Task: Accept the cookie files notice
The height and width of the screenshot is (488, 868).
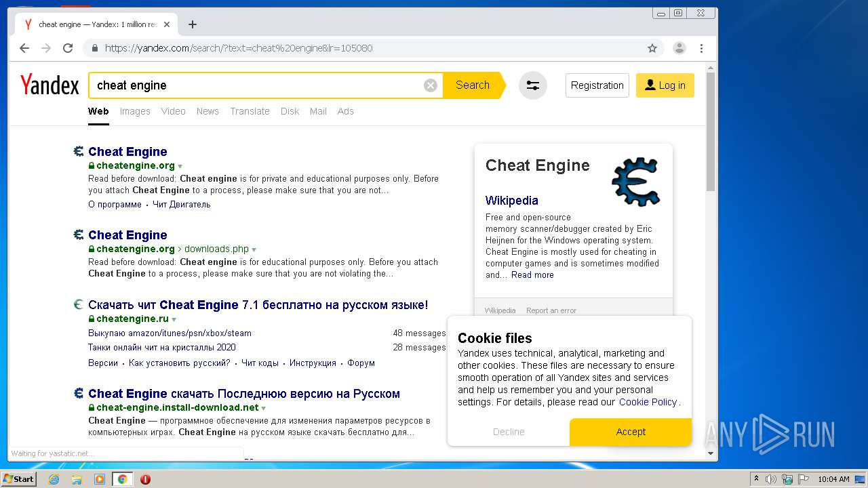Action: point(631,432)
